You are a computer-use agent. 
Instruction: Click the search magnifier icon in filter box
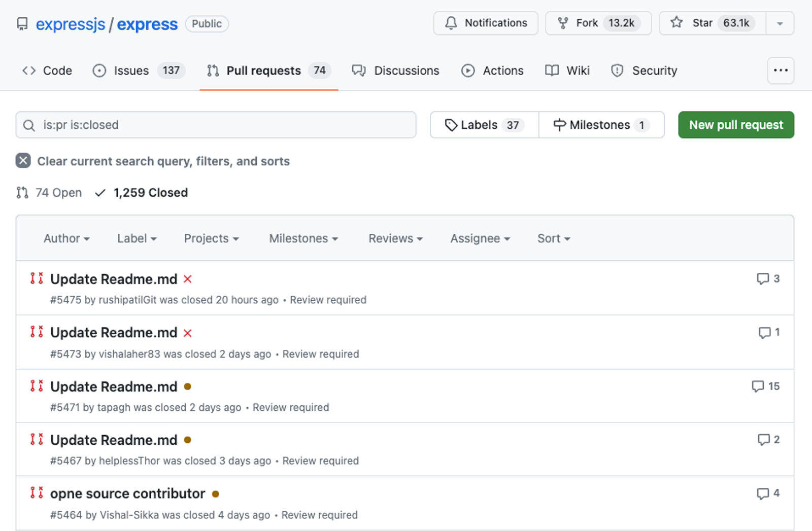pyautogui.click(x=29, y=125)
